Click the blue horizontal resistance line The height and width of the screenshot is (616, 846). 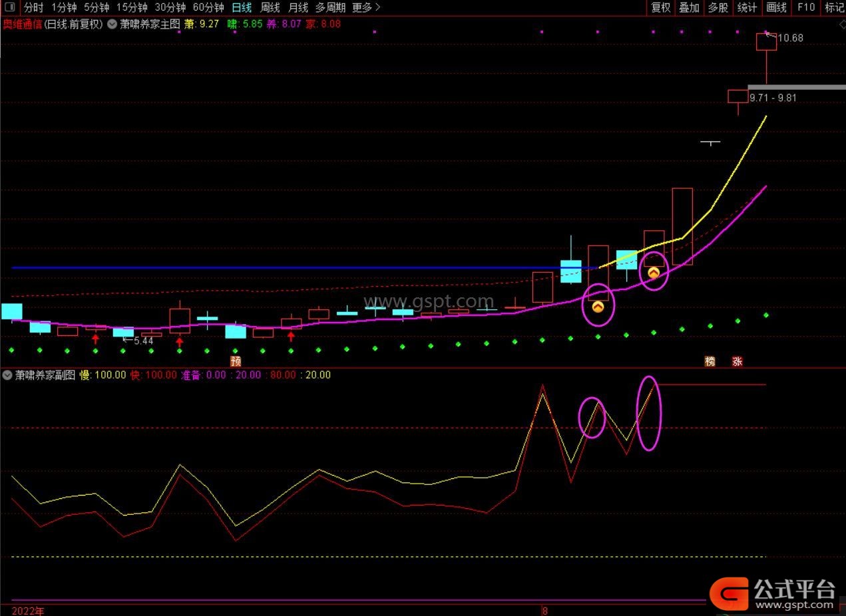305,268
